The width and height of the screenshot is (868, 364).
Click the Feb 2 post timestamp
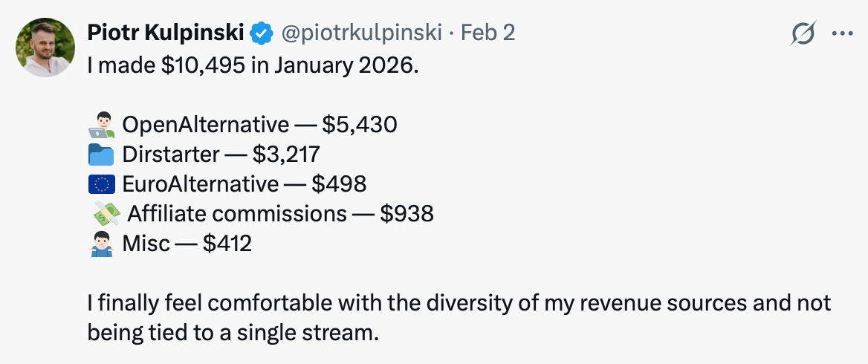tap(488, 33)
